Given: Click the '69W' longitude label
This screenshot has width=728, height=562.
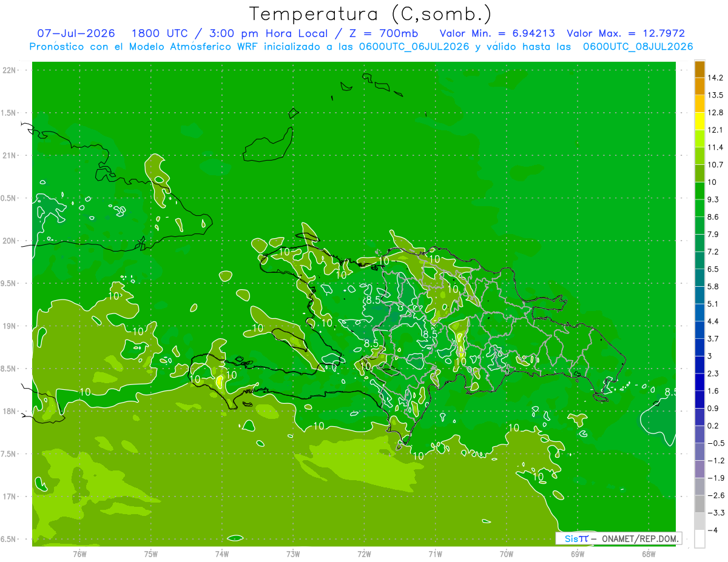Looking at the screenshot, I should [577, 553].
